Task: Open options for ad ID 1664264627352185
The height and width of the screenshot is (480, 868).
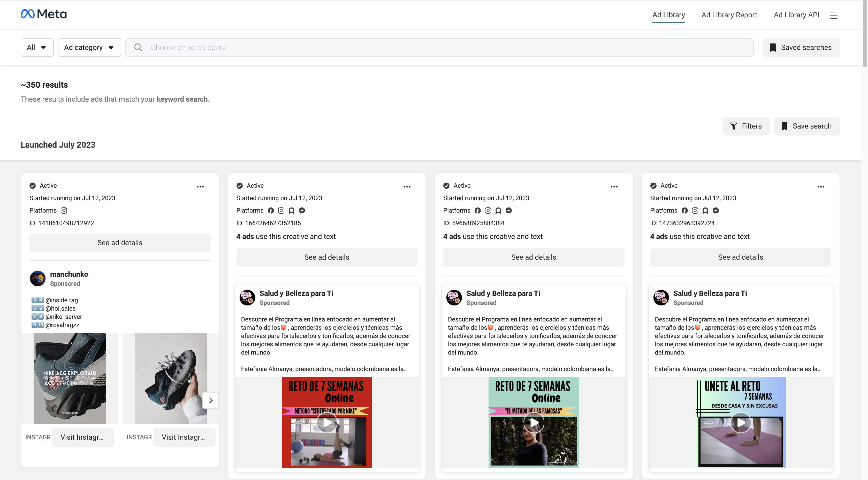Action: point(407,186)
